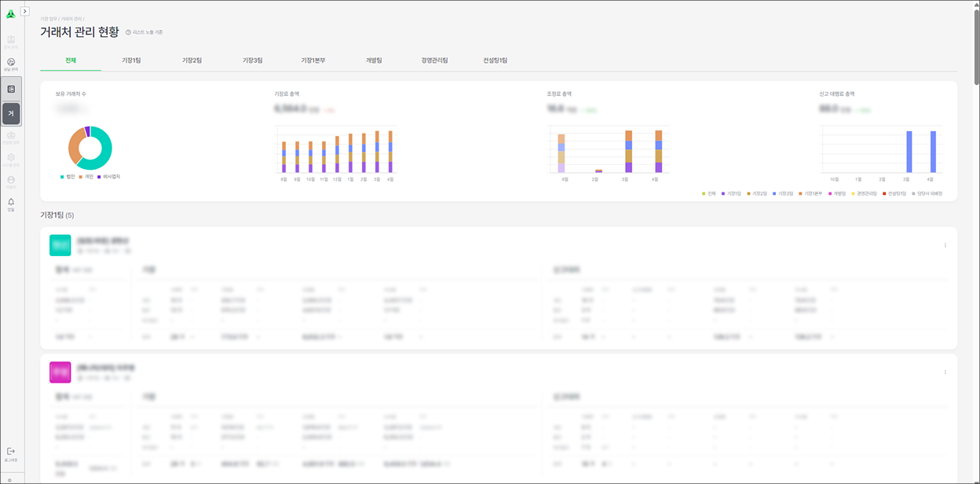Switch to the 개발팀 tab
Image resolution: width=980 pixels, height=484 pixels.
click(374, 60)
